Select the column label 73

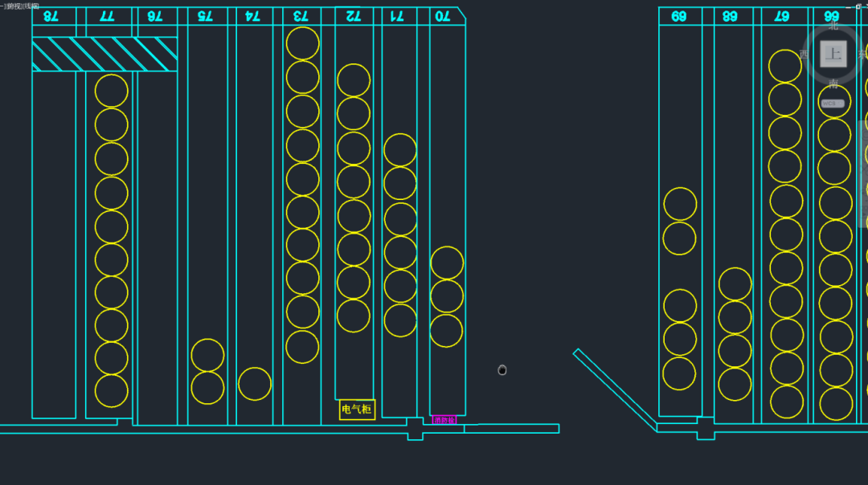click(x=301, y=16)
